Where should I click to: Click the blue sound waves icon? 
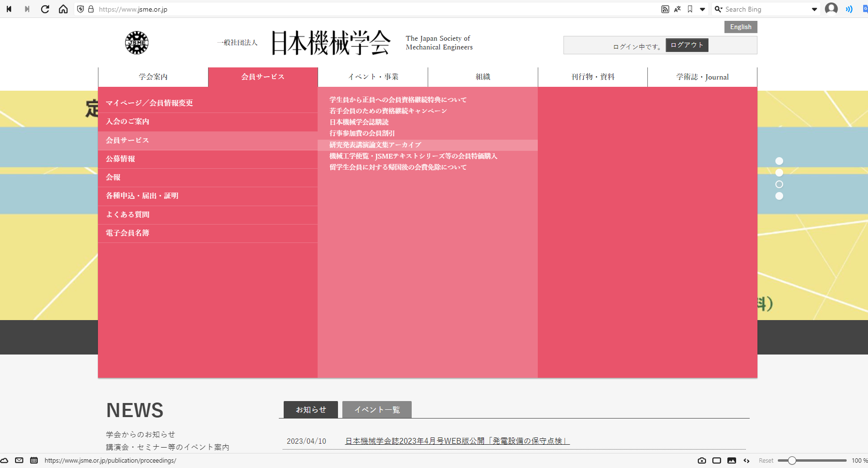click(849, 9)
